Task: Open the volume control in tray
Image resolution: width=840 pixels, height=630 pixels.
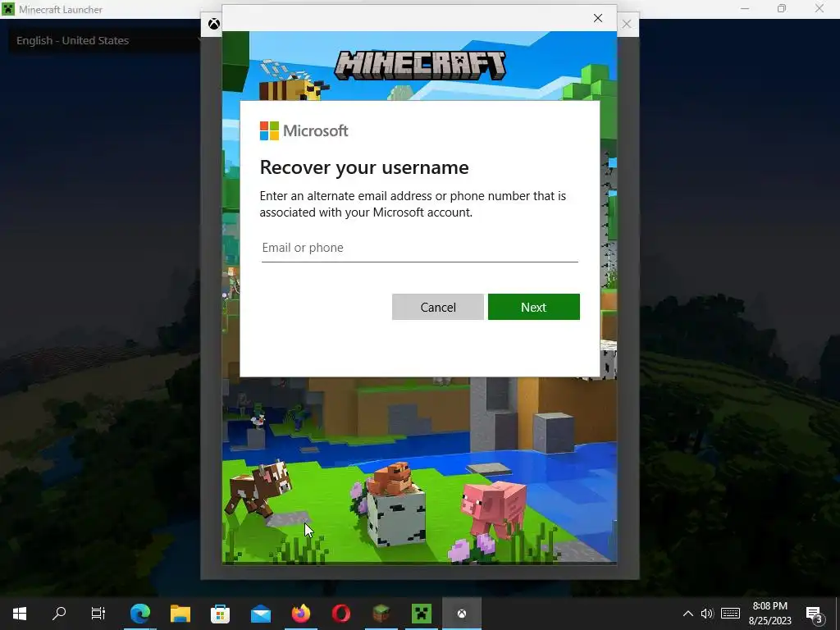Action: click(x=707, y=614)
